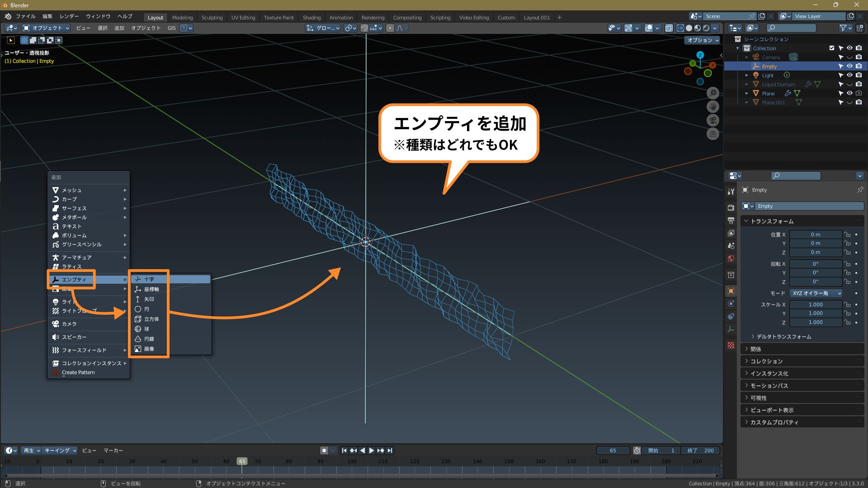
Task: Open the Render properties tab icon
Action: [731, 207]
